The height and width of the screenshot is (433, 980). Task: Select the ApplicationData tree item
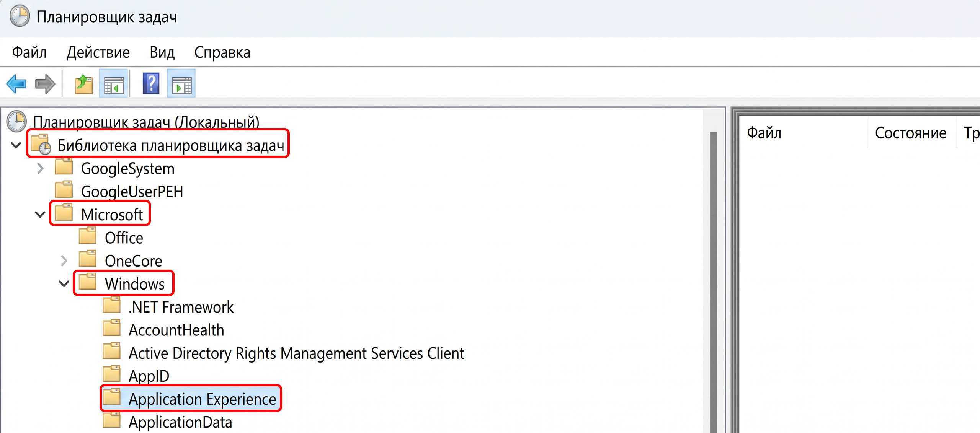pyautogui.click(x=180, y=422)
